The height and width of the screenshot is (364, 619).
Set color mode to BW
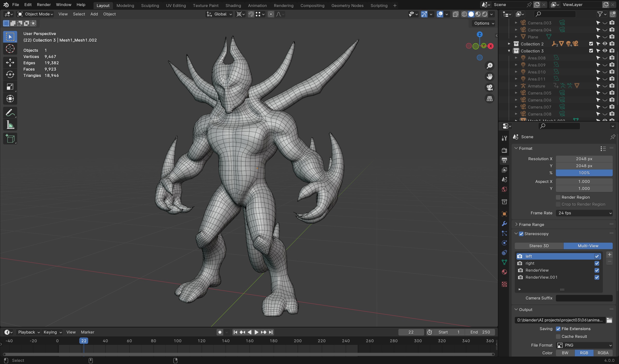pos(565,353)
